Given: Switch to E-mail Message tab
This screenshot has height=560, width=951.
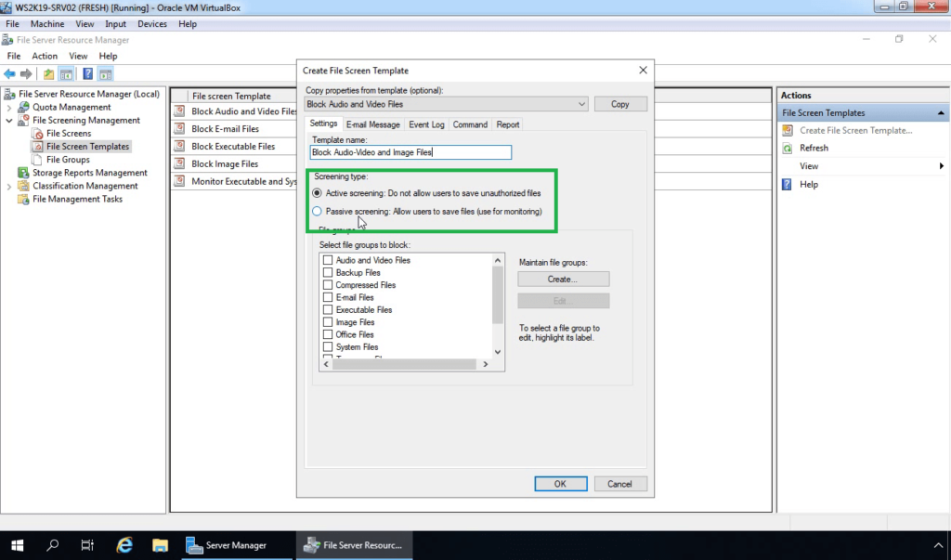Looking at the screenshot, I should pos(373,124).
